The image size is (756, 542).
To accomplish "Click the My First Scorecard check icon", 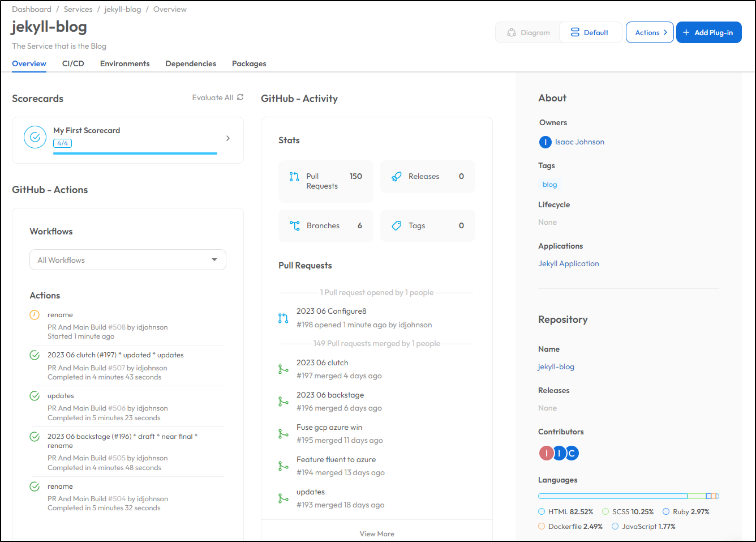I will pyautogui.click(x=35, y=137).
